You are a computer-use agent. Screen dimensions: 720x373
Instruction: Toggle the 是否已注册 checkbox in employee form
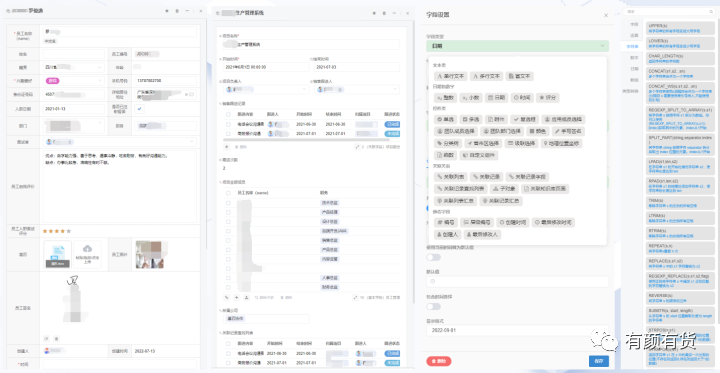click(140, 109)
